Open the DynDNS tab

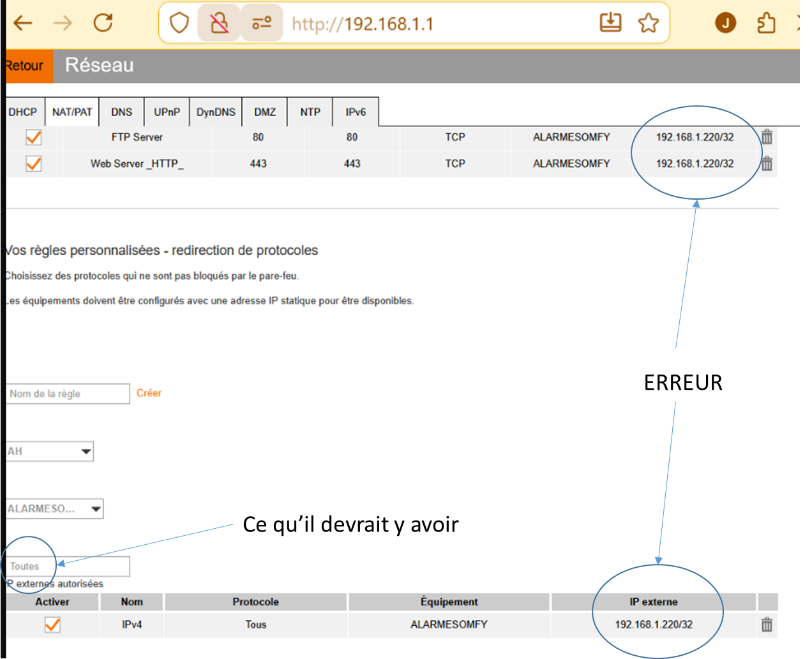[x=216, y=112]
